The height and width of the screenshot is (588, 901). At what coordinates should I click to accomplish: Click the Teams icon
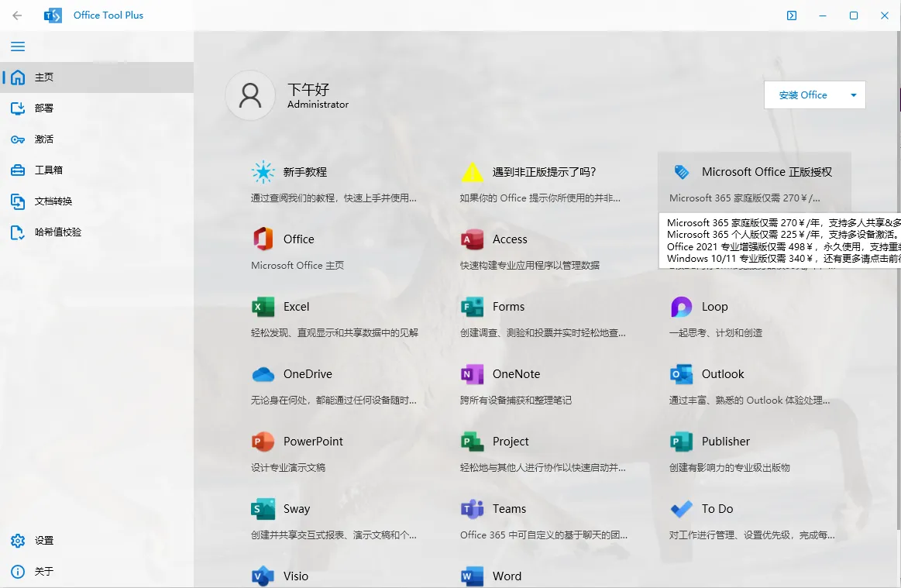tap(472, 509)
